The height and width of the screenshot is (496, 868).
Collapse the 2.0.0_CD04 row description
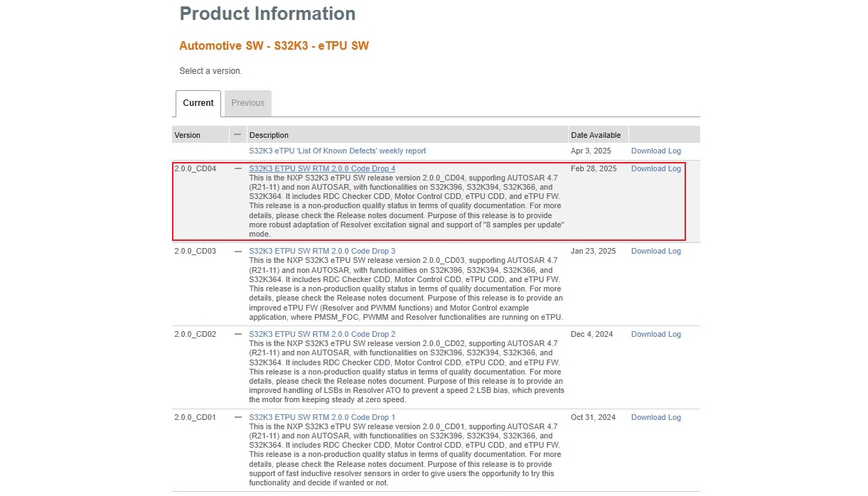tap(237, 169)
